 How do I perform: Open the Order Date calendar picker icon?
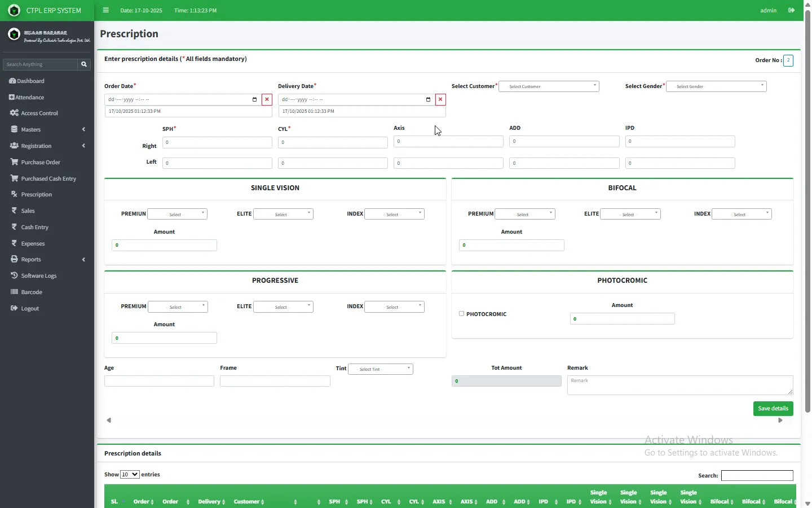255,100
